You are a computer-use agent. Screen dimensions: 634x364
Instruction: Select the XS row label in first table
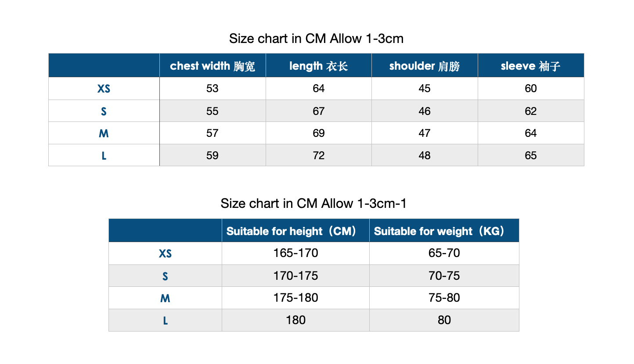[x=104, y=89]
